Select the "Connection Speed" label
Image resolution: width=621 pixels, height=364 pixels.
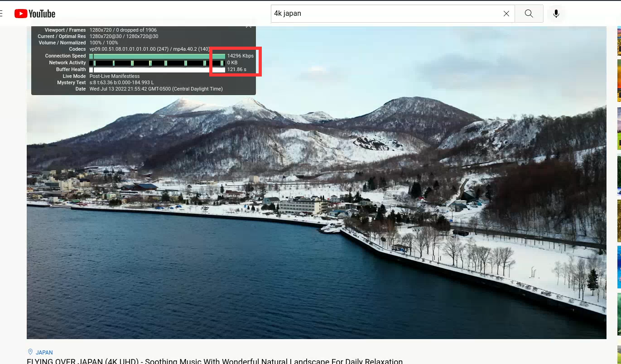[x=65, y=56]
